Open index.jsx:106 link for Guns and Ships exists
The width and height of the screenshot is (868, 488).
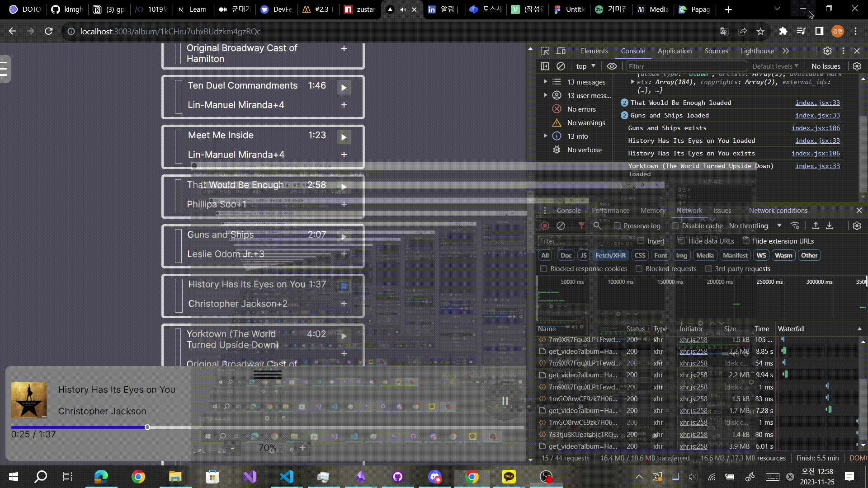click(816, 128)
